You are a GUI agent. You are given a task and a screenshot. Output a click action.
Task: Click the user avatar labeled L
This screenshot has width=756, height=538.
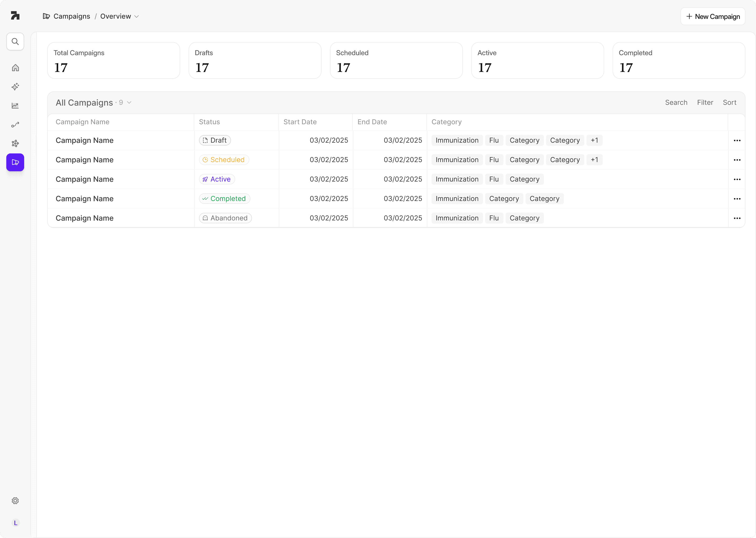point(15,523)
